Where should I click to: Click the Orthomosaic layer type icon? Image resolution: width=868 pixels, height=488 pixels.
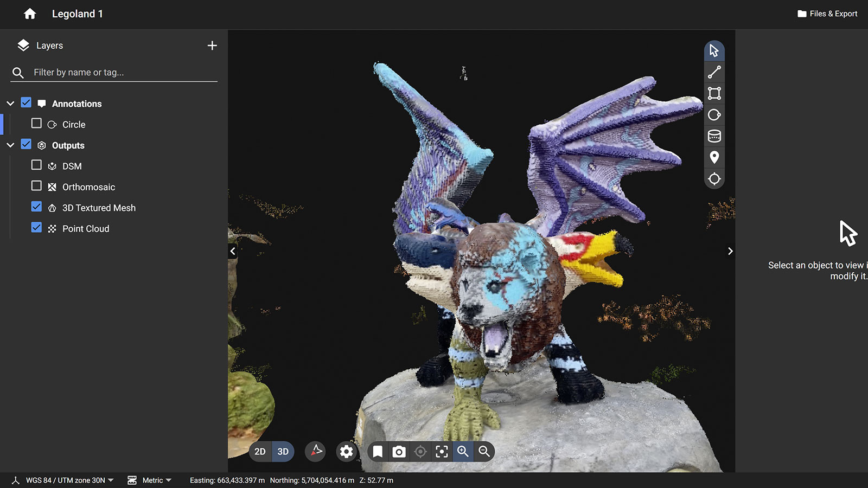[52, 187]
